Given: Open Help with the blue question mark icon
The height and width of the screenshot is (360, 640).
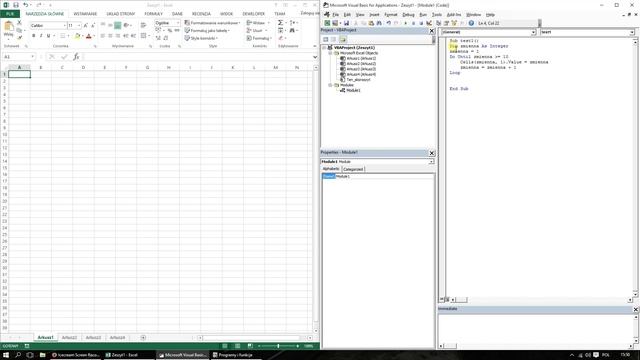Looking at the screenshot, I should coord(471,23).
